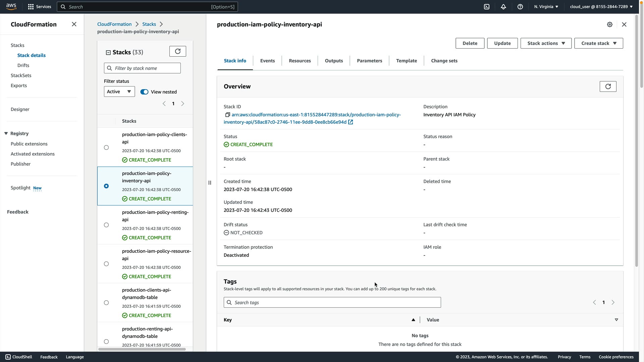644x362 pixels.
Task: Open stack preferences gear icon
Action: [x=609, y=24]
